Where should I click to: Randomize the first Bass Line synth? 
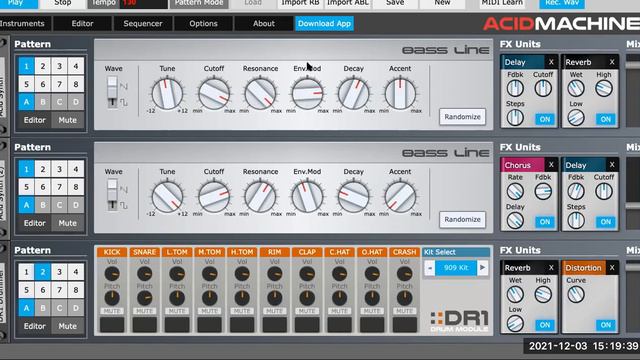pyautogui.click(x=462, y=117)
